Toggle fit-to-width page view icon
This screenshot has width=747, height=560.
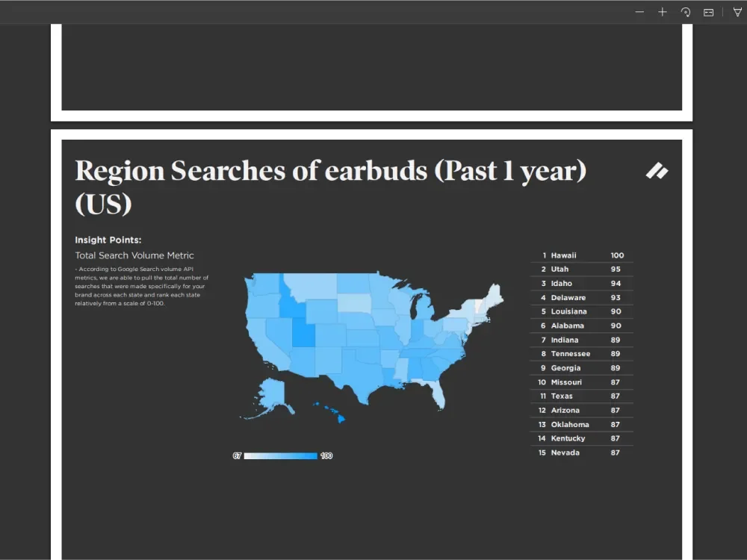708,12
